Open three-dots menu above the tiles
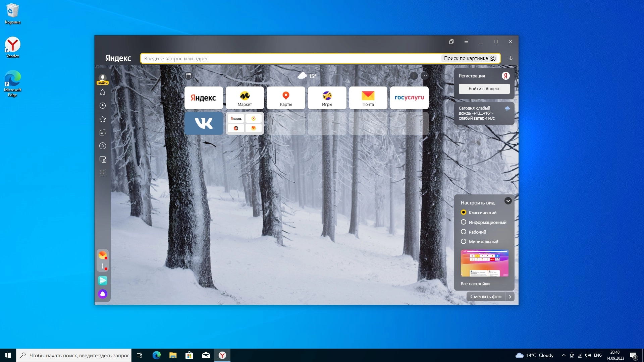This screenshot has width=644, height=362. [425, 76]
